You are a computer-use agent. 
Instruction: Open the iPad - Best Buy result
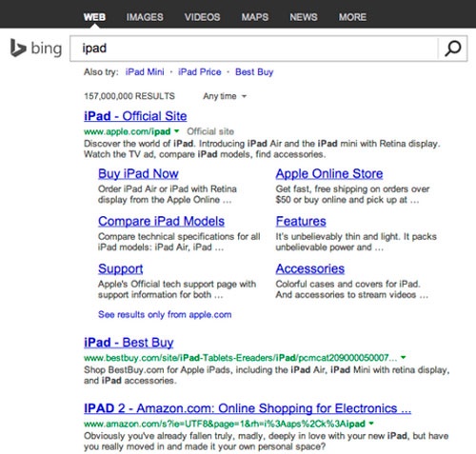pyautogui.click(x=129, y=343)
